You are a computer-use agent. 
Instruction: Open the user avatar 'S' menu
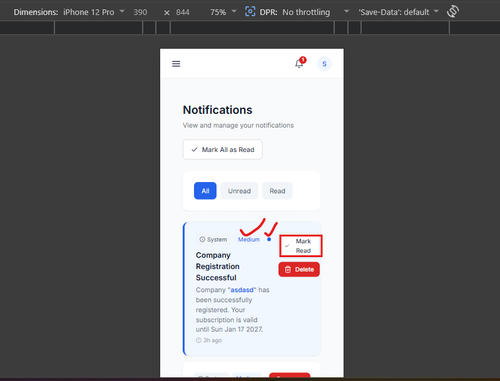point(324,64)
